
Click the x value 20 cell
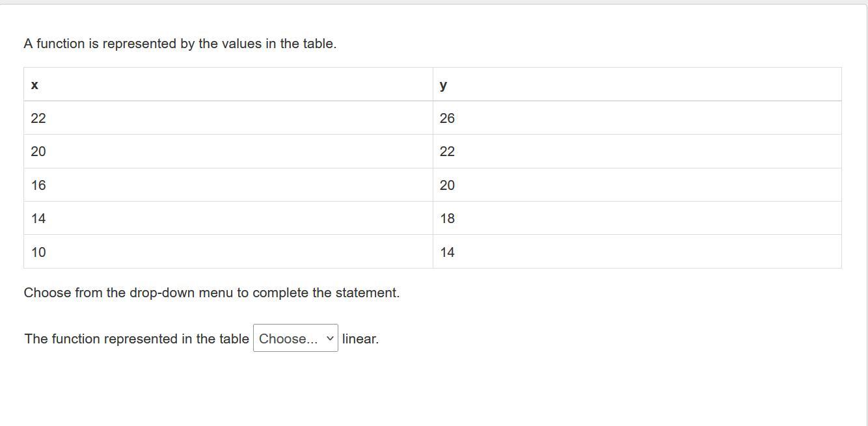coord(38,152)
